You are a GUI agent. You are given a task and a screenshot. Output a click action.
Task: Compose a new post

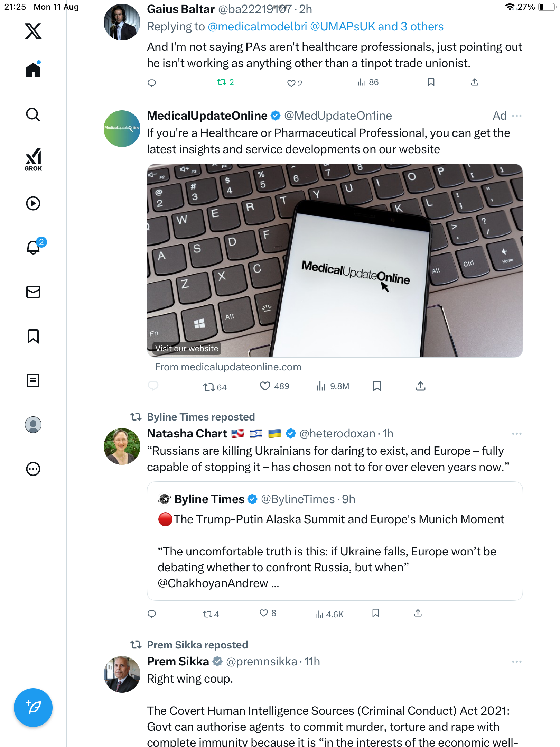[33, 708]
